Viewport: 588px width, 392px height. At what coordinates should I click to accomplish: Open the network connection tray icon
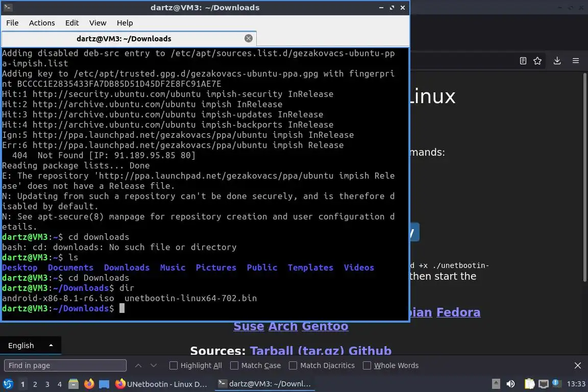[x=543, y=384]
